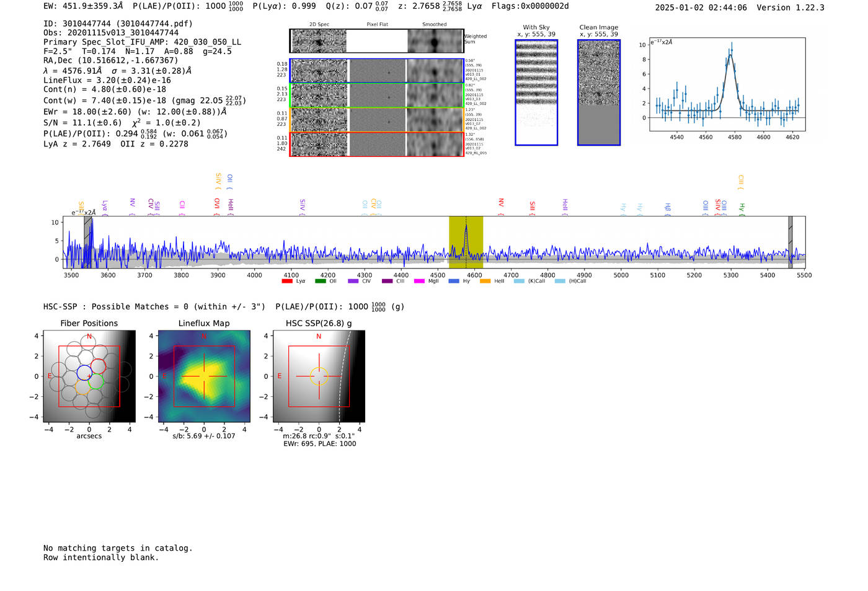The width and height of the screenshot is (868, 591).
Task: Click the Gaussian line fit plot
Action: (727, 84)
